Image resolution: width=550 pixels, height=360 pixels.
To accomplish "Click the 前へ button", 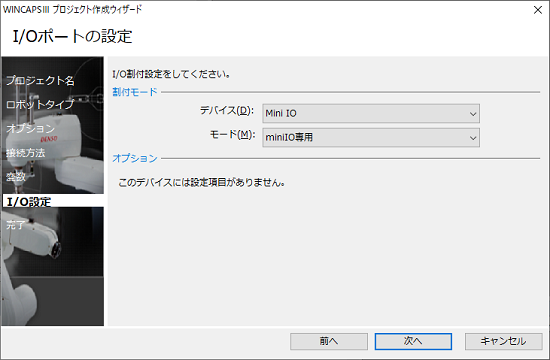I will click(x=329, y=341).
